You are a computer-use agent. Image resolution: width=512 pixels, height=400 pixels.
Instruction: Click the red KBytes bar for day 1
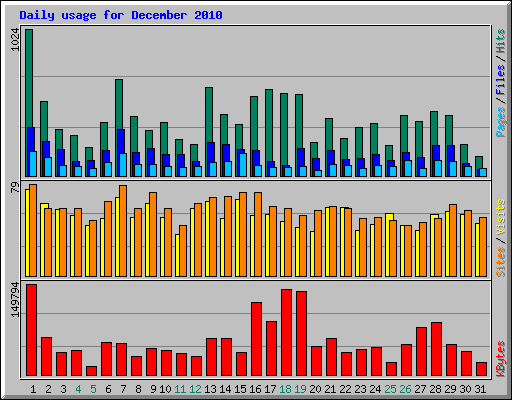[32, 330]
